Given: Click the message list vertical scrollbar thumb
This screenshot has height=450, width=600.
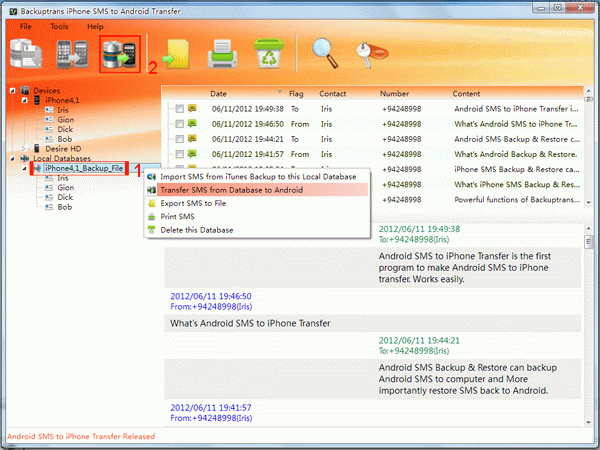Looking at the screenshot, I should [x=589, y=99].
